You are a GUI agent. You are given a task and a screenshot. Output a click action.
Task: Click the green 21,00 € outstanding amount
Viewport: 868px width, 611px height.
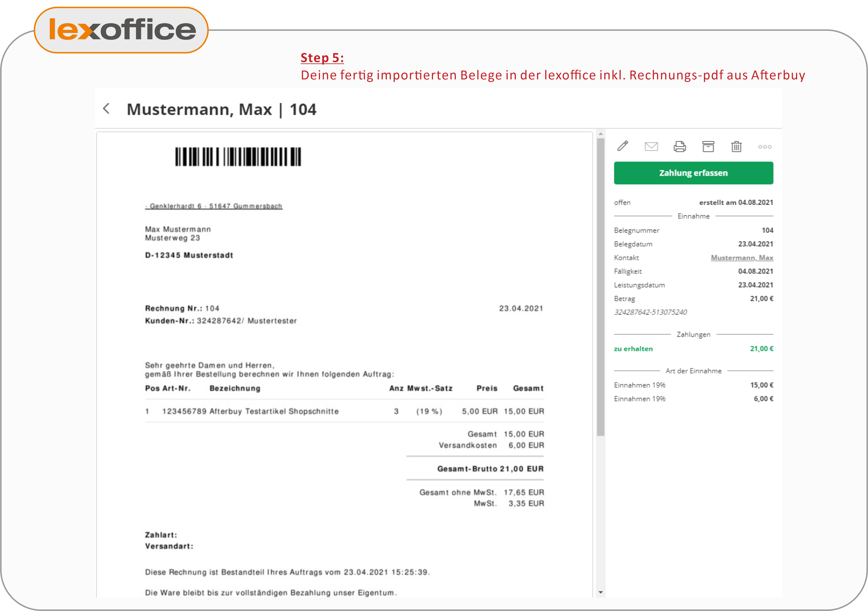(x=761, y=349)
